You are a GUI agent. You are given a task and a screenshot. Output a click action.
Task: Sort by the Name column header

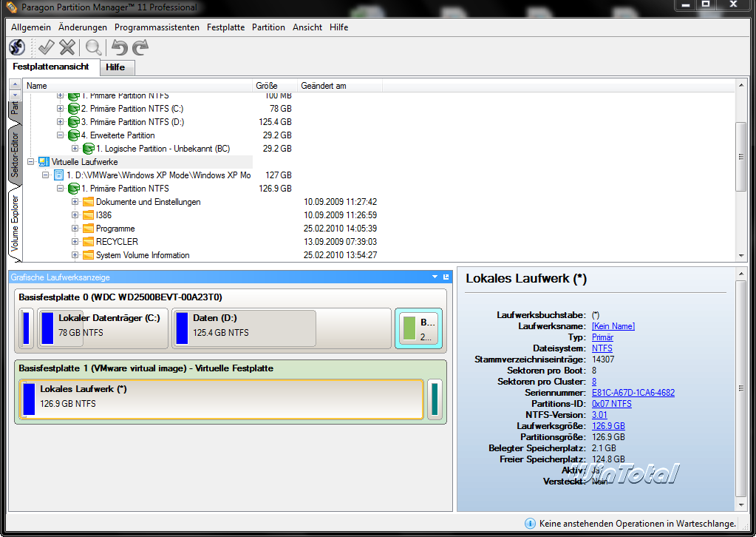pyautogui.click(x=138, y=86)
